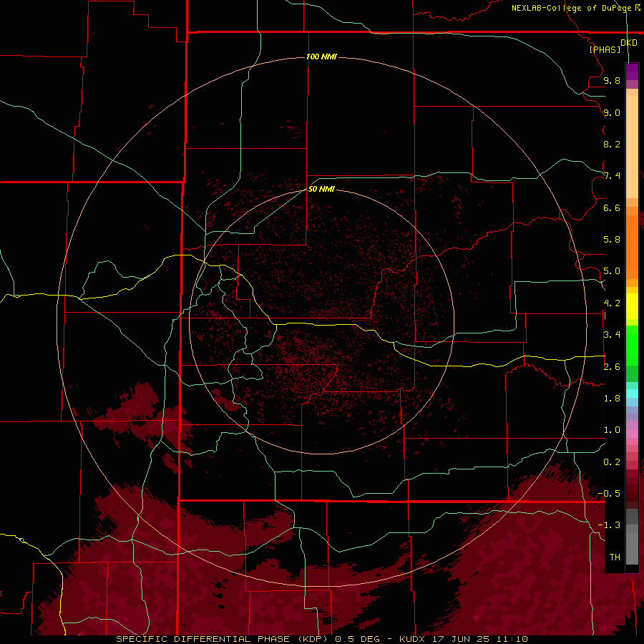
Task: Click the 0.2 value on the scale
Action: coord(612,462)
